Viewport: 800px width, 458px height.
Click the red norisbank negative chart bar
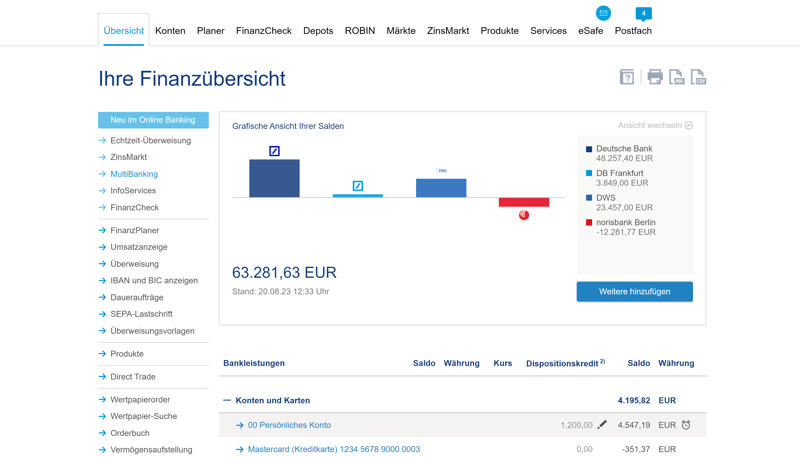(x=524, y=202)
